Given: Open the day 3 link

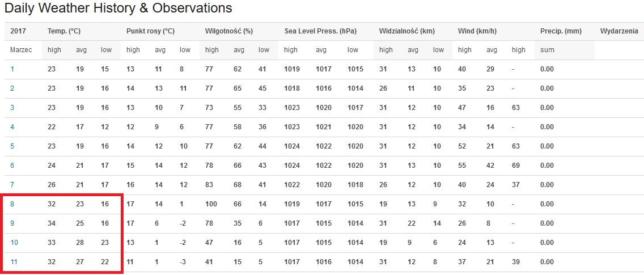Looking at the screenshot, I should [x=12, y=108].
